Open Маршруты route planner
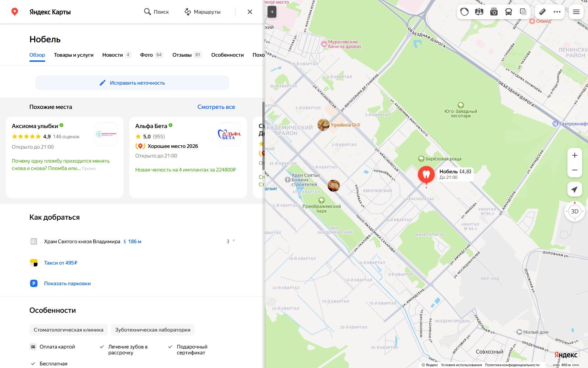This screenshot has width=588, height=368. pos(202,12)
